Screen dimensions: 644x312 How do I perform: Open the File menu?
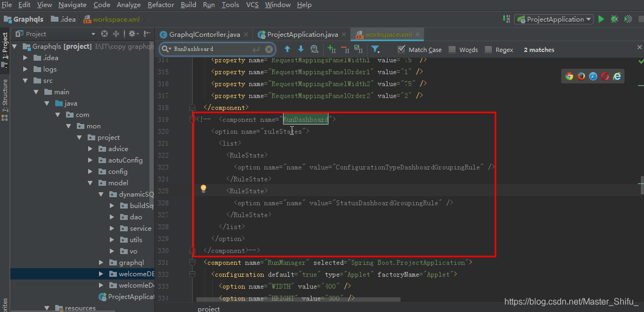coord(6,5)
